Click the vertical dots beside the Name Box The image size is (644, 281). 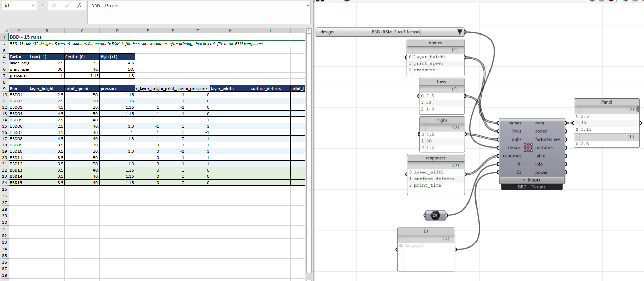pyautogui.click(x=43, y=6)
